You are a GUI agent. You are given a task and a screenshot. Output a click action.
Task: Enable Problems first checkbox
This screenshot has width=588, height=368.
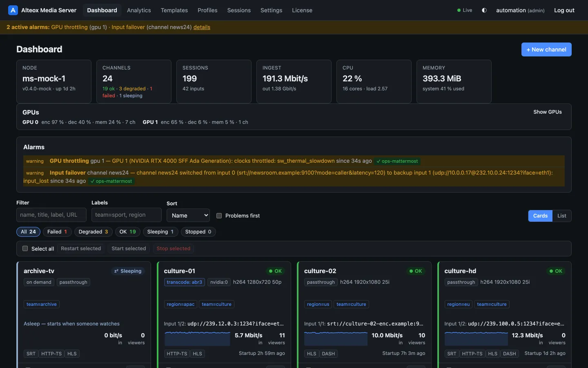(219, 215)
